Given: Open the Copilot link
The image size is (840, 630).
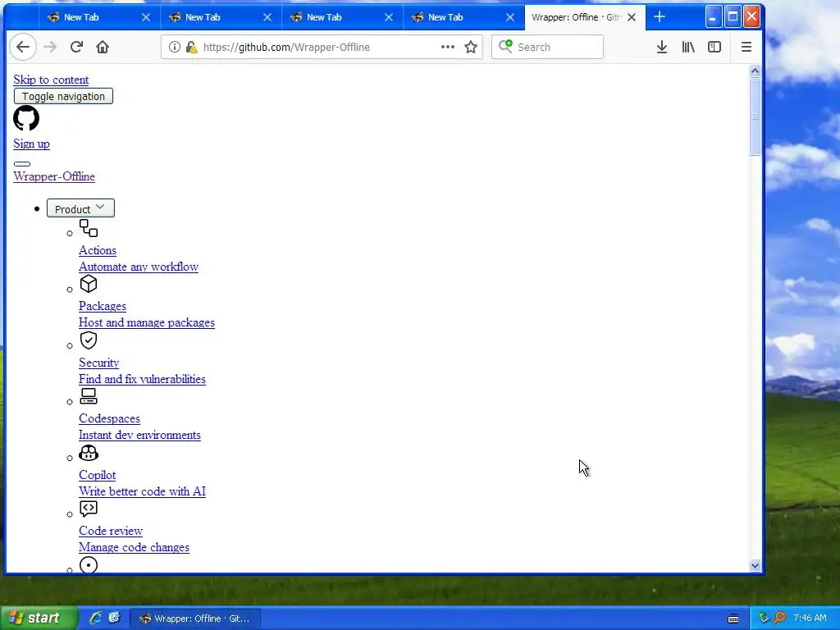Looking at the screenshot, I should (97, 475).
